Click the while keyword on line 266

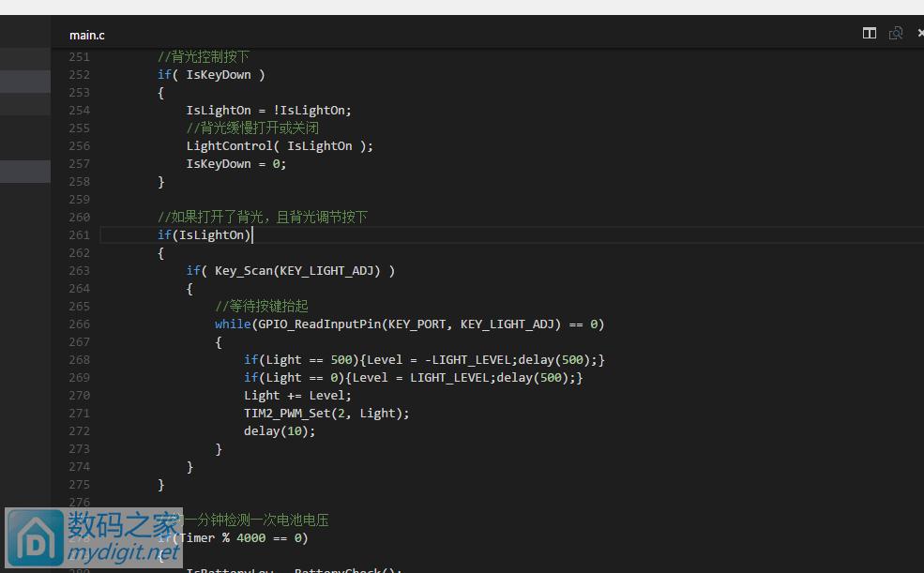coord(232,324)
